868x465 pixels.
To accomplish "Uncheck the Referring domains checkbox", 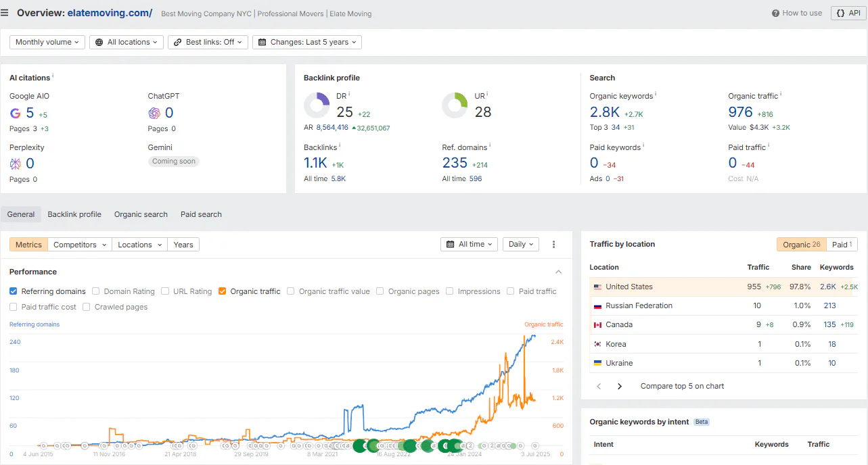I will [14, 291].
